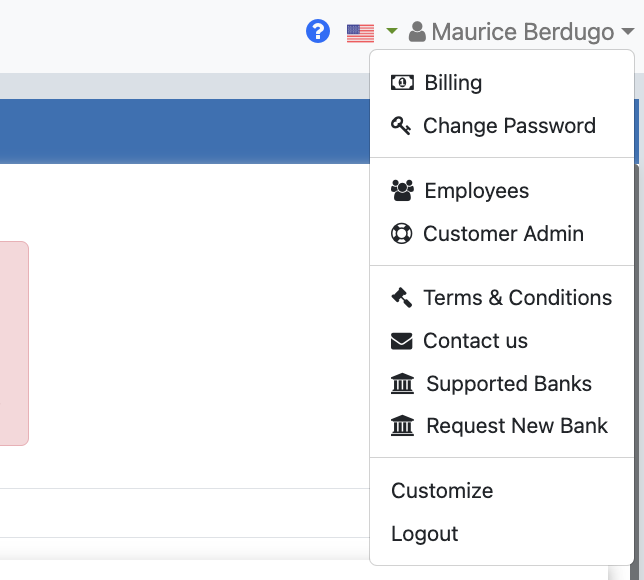Click the Contact us envelope icon
The height and width of the screenshot is (580, 644).
401,341
